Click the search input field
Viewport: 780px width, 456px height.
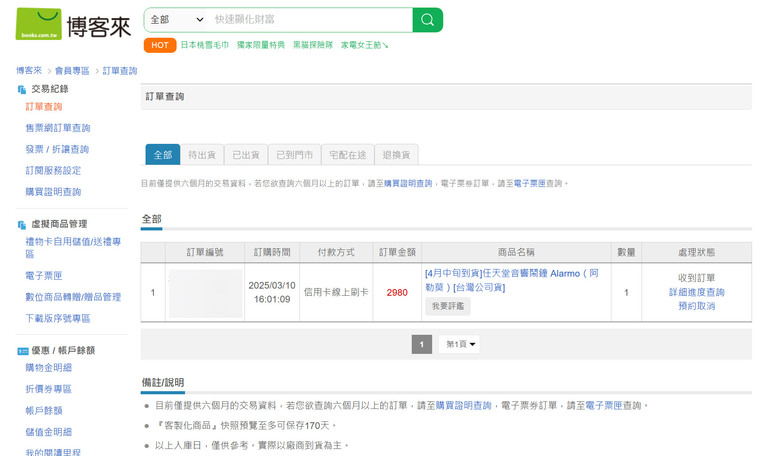311,20
